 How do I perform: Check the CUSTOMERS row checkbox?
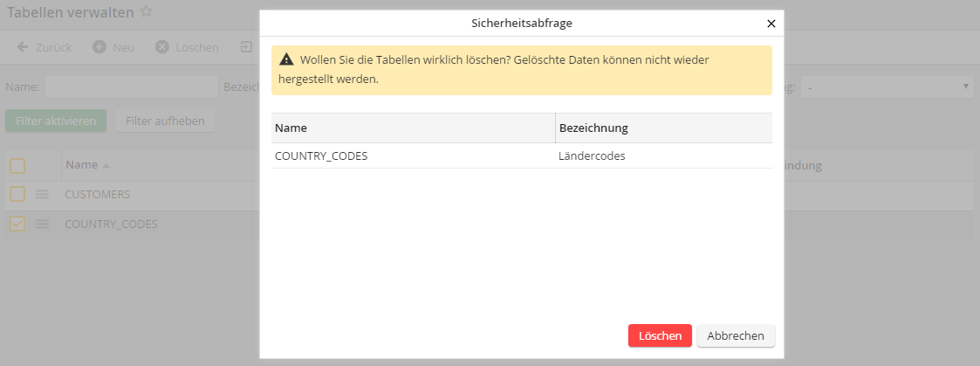point(18,194)
